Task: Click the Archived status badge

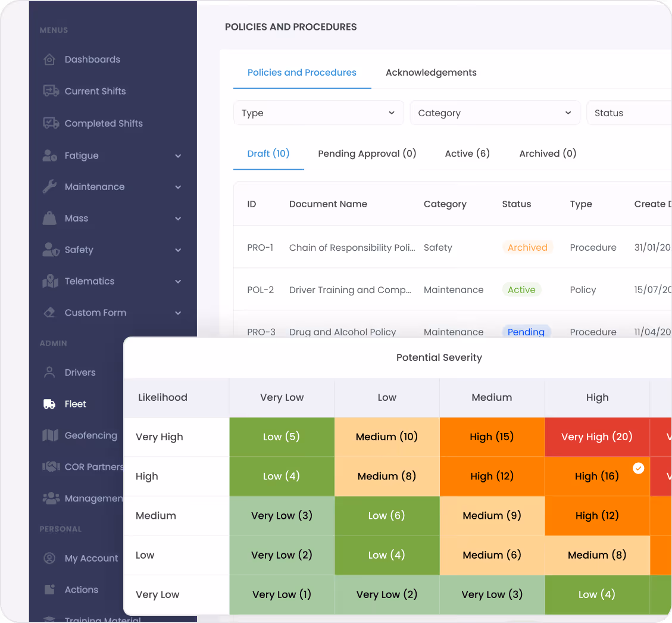Action: tap(527, 247)
